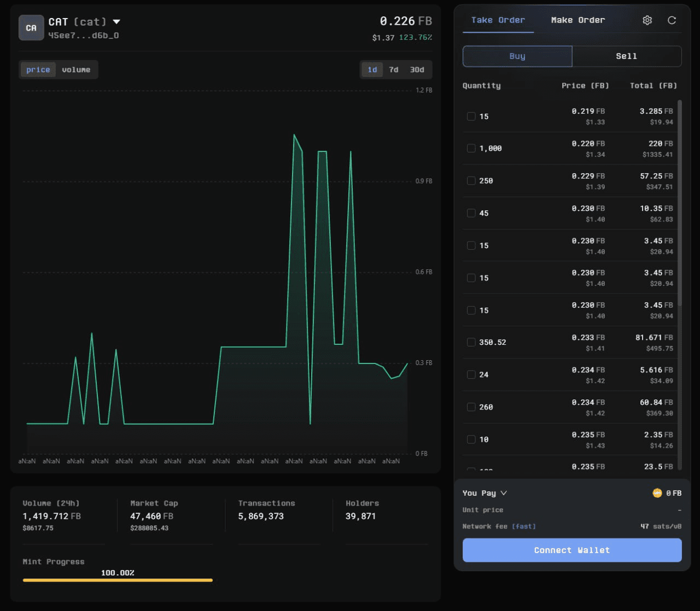Image resolution: width=700 pixels, height=611 pixels.
Task: Set chart range to 1d
Action: click(372, 69)
